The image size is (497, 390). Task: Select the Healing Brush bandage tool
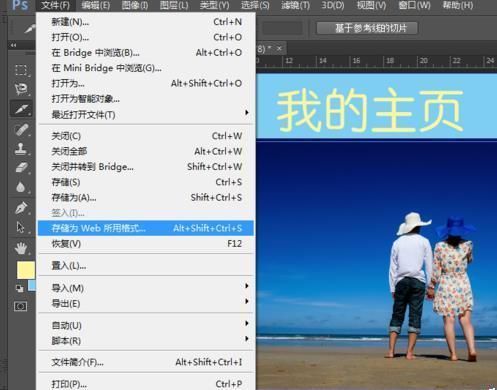[x=21, y=129]
